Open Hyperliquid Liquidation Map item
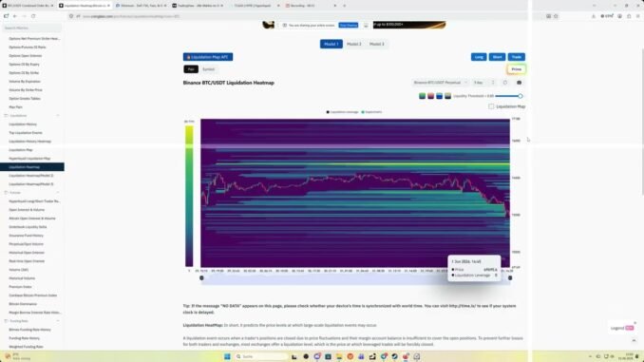 [29, 159]
